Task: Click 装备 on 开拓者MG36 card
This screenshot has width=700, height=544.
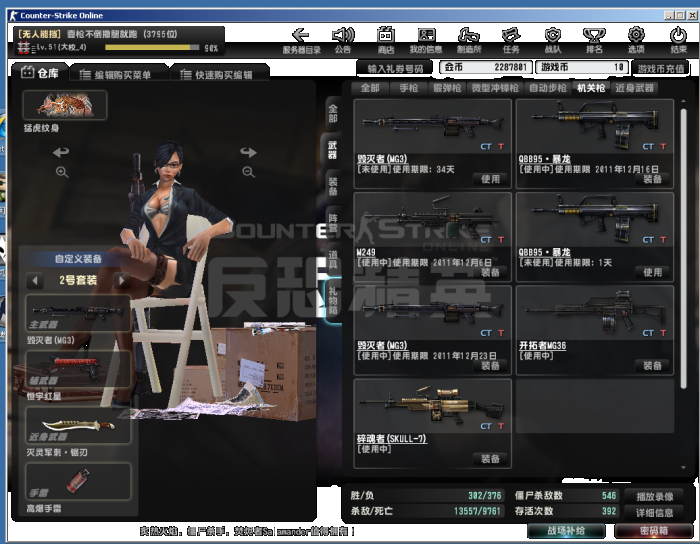Action: pyautogui.click(x=652, y=365)
